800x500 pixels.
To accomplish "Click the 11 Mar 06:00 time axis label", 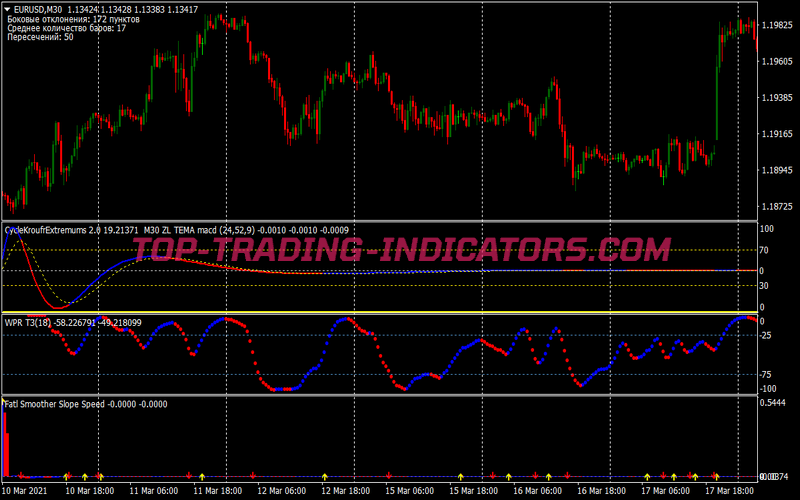I will (x=154, y=490).
